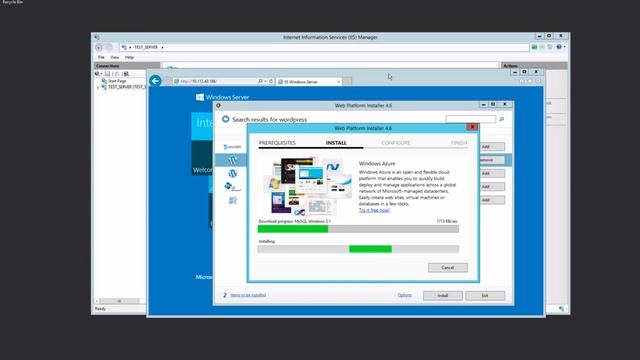Image resolution: width=640 pixels, height=360 pixels.
Task: Select the CONFIGURE step tab
Action: pyautogui.click(x=396, y=143)
